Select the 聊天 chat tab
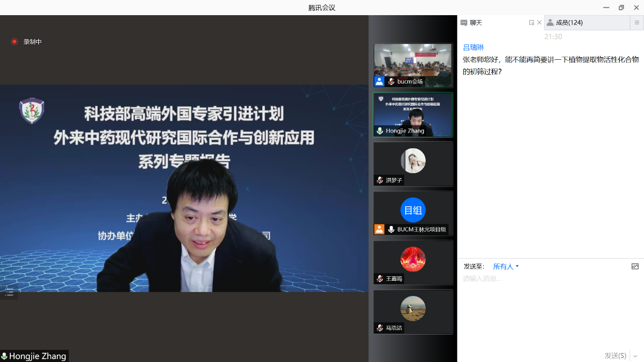 pos(476,23)
